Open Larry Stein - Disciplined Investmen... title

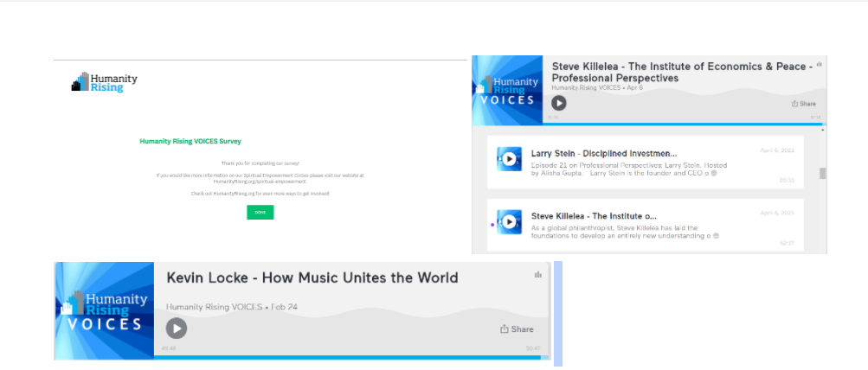pos(604,153)
